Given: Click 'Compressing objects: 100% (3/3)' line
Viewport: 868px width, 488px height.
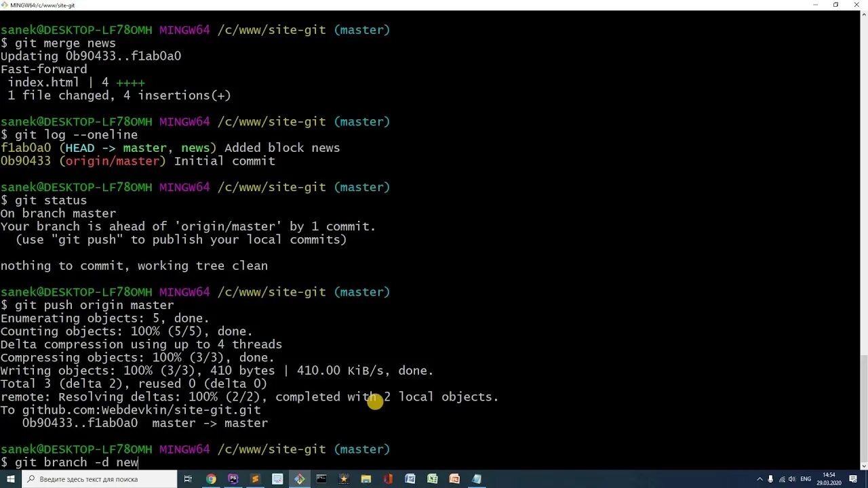Looking at the screenshot, I should (138, 358).
